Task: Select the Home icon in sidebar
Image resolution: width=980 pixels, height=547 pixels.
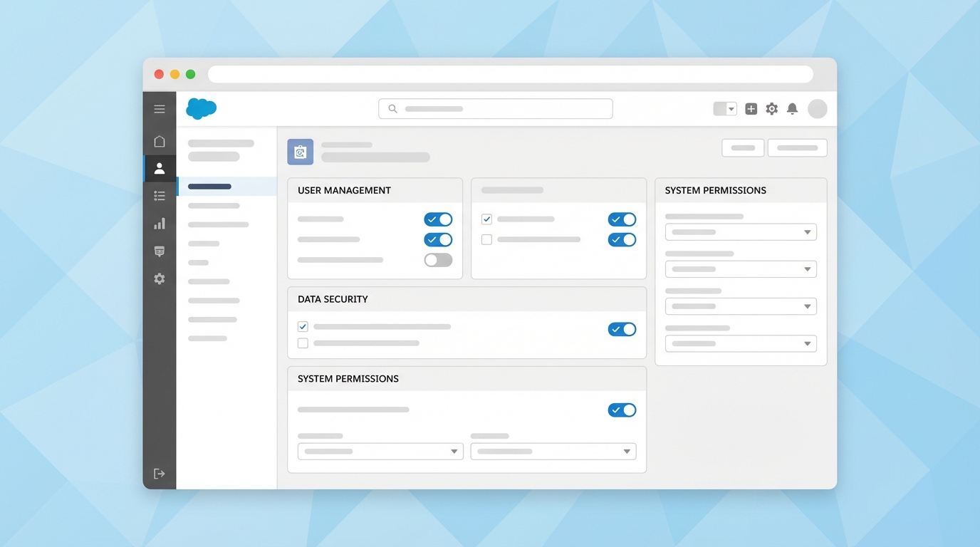Action: (160, 140)
